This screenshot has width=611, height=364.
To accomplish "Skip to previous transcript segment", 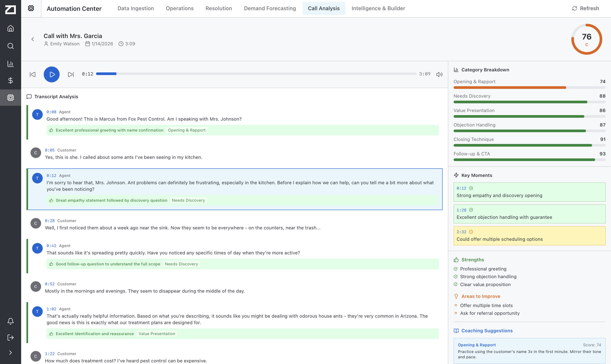I will pos(33,74).
